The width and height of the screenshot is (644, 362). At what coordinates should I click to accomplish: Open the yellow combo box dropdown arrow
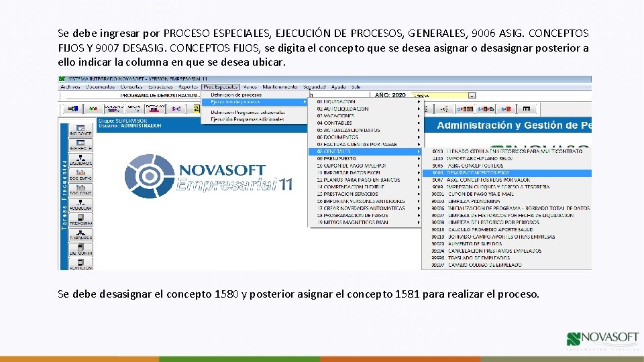[x=472, y=96]
